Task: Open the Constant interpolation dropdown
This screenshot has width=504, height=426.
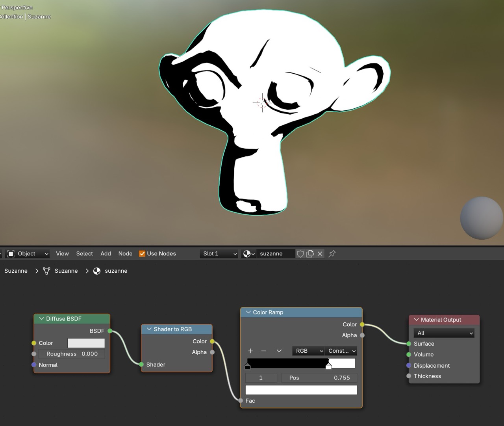Action: coord(341,351)
